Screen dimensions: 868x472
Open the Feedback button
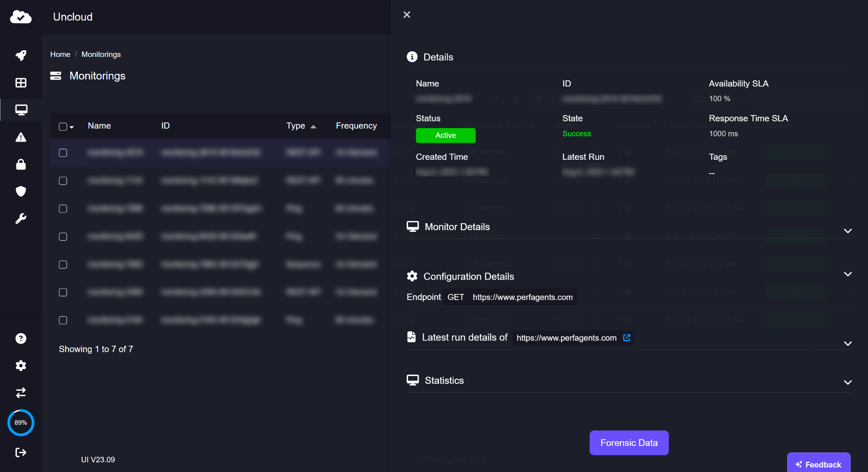[818, 464]
